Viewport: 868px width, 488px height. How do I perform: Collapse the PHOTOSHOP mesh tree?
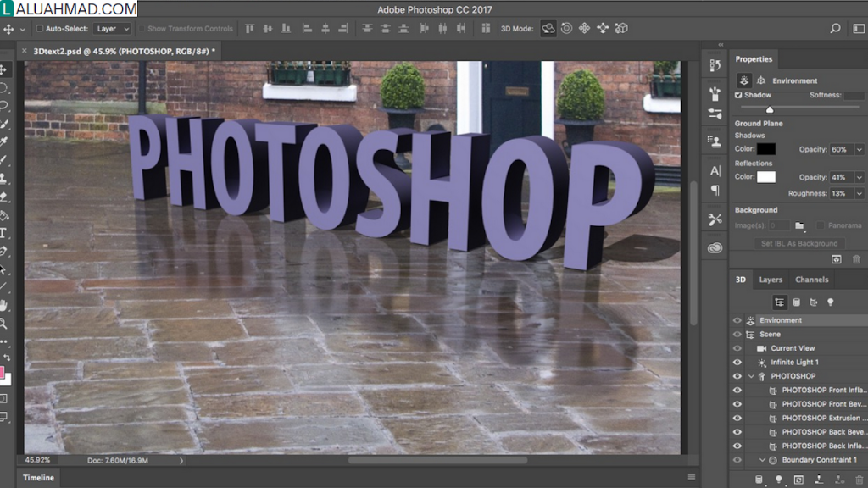(751, 376)
